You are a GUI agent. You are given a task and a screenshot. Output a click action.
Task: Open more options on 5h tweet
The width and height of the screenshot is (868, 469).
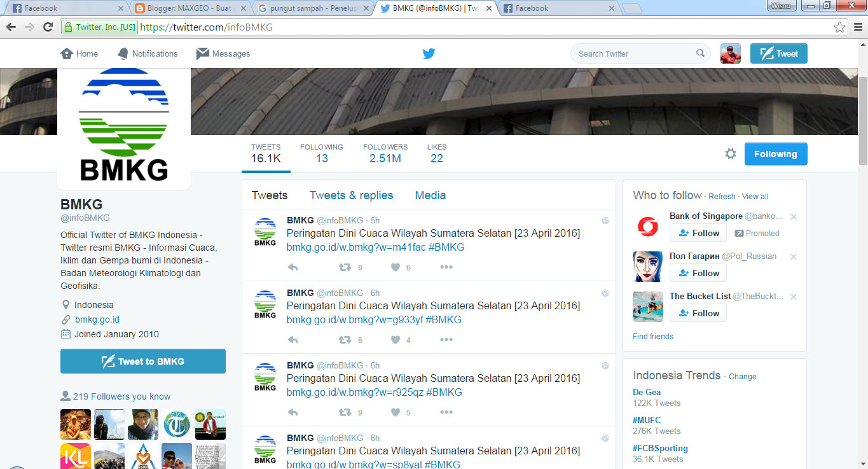[446, 267]
